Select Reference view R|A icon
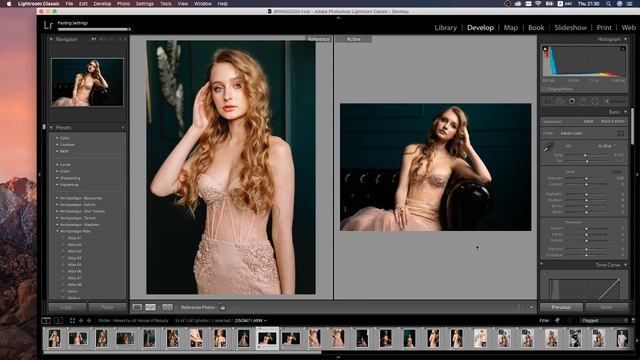Viewport: 640px width, 360px height. tap(151, 307)
